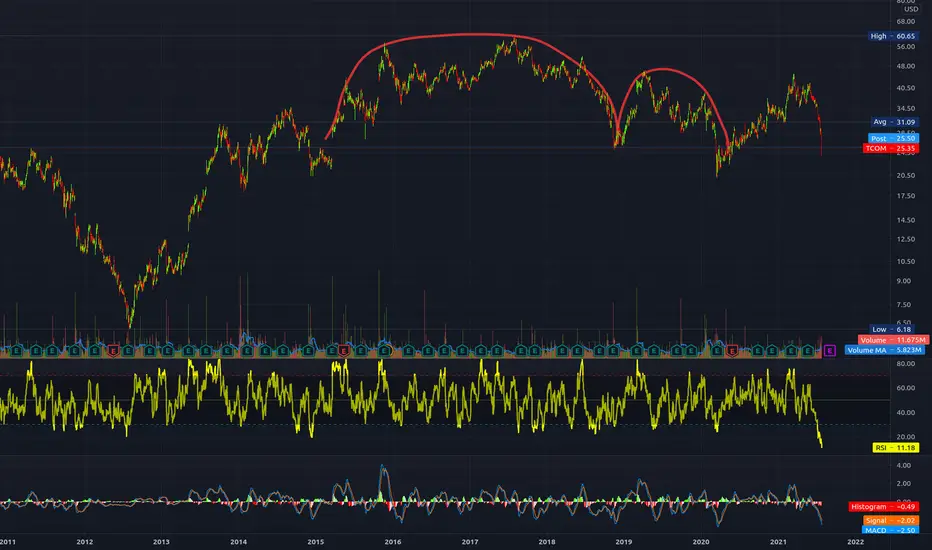Click the 68.00 price scale value
The width and height of the screenshot is (932, 550).
(906, 21)
